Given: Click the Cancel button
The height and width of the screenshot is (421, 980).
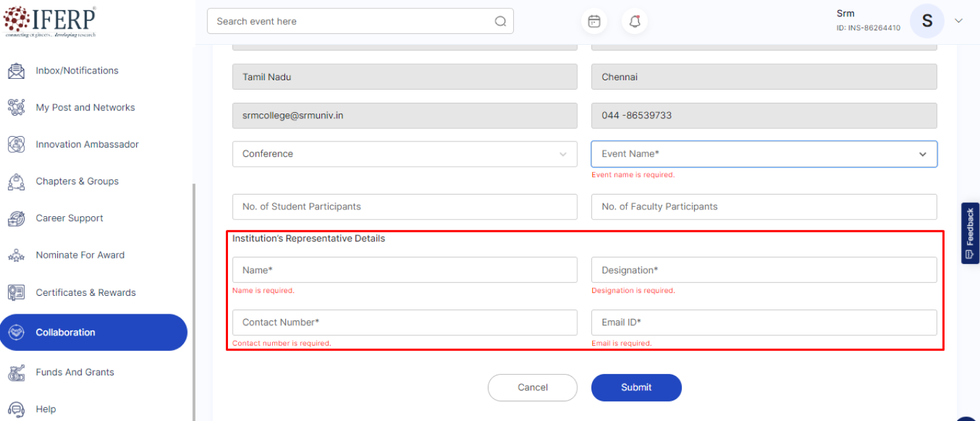Looking at the screenshot, I should tap(532, 388).
